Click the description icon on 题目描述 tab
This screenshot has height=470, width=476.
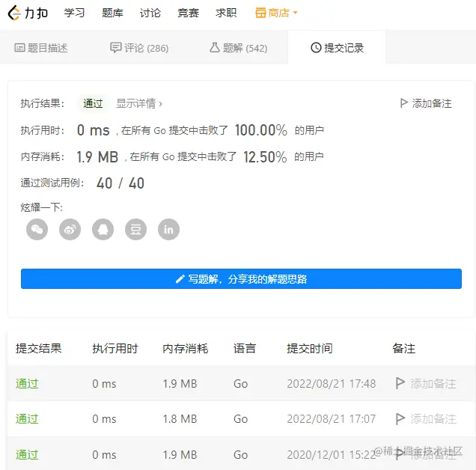point(19,48)
